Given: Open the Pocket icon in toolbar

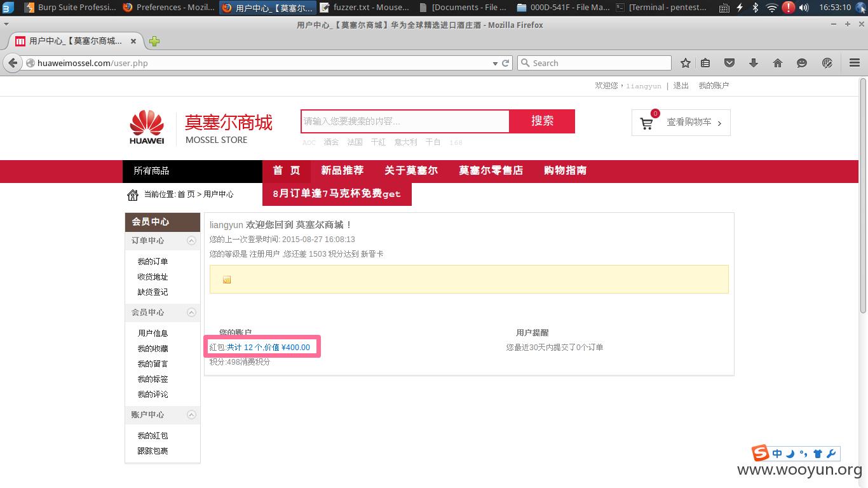Looking at the screenshot, I should (x=729, y=63).
